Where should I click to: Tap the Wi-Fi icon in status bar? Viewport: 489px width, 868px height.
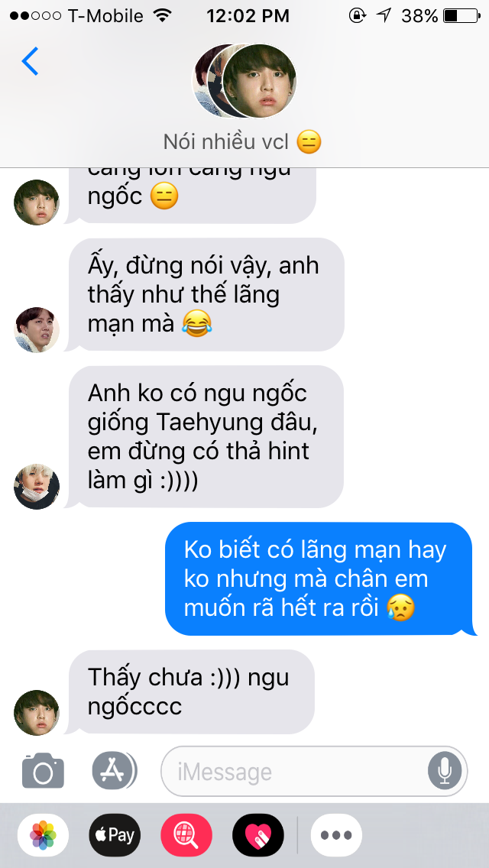click(162, 15)
